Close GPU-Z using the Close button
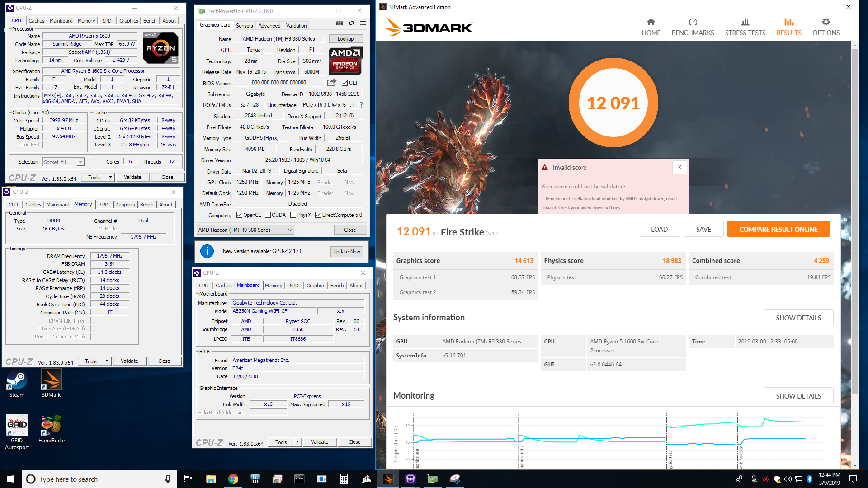 point(350,230)
